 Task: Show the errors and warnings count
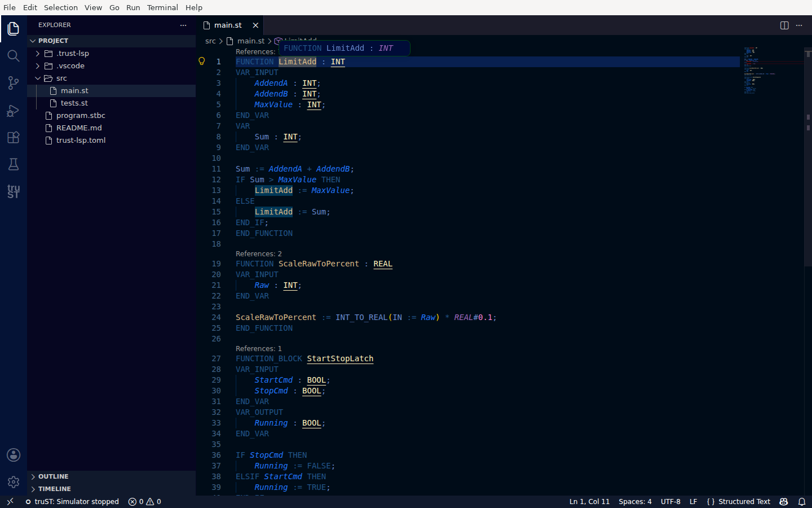145,501
